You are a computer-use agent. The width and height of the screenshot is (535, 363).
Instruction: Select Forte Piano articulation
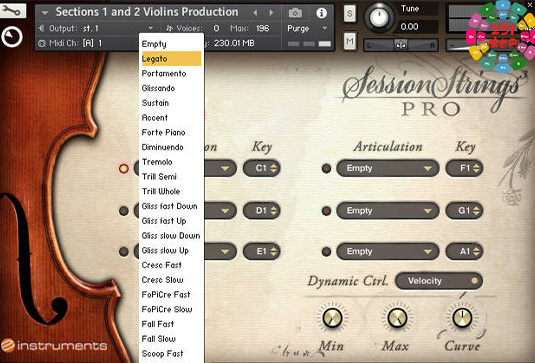point(171,132)
